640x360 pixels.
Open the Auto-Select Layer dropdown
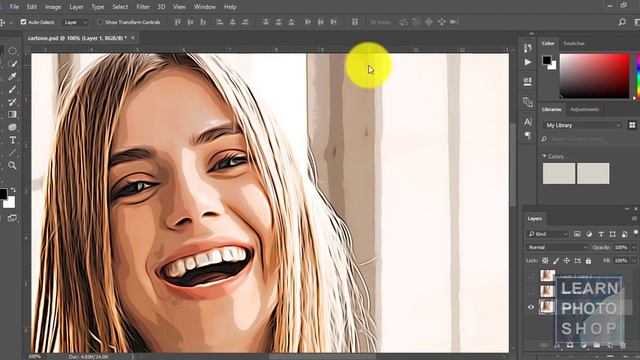(75, 22)
